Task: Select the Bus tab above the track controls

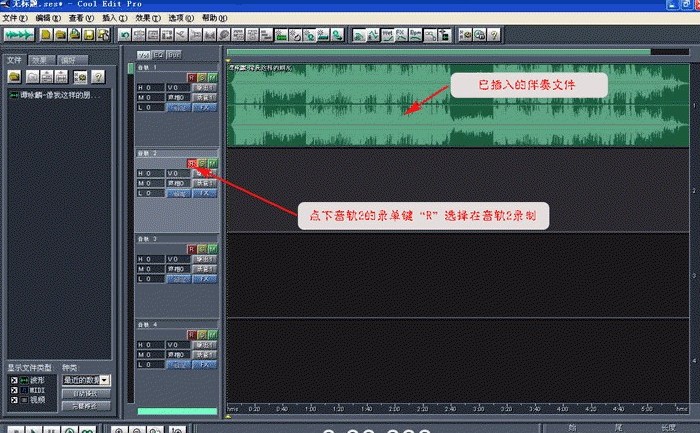Action: pyautogui.click(x=174, y=54)
